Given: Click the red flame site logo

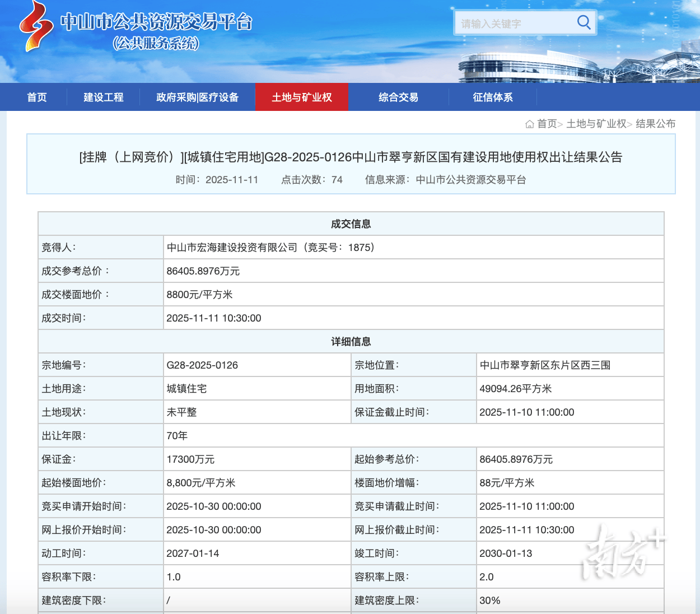Looking at the screenshot, I should [x=36, y=25].
